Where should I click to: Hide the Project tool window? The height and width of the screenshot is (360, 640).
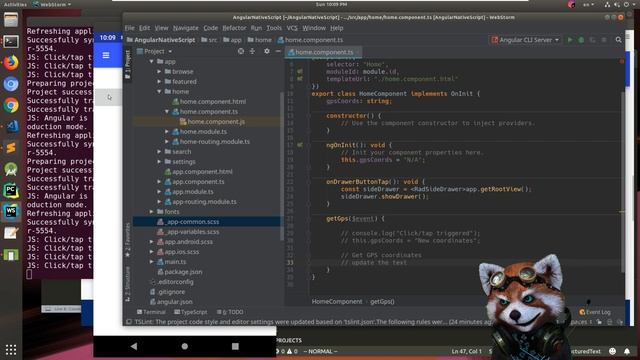(x=278, y=51)
